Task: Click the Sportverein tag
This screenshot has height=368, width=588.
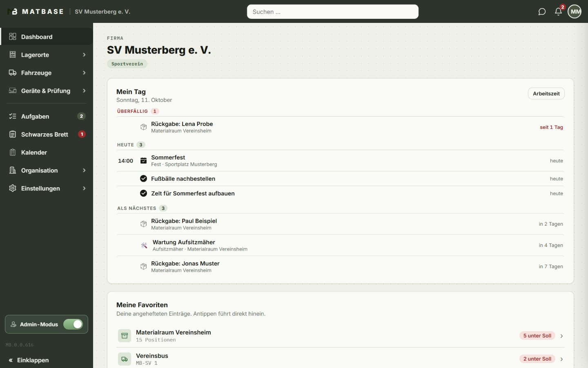Action: (127, 64)
